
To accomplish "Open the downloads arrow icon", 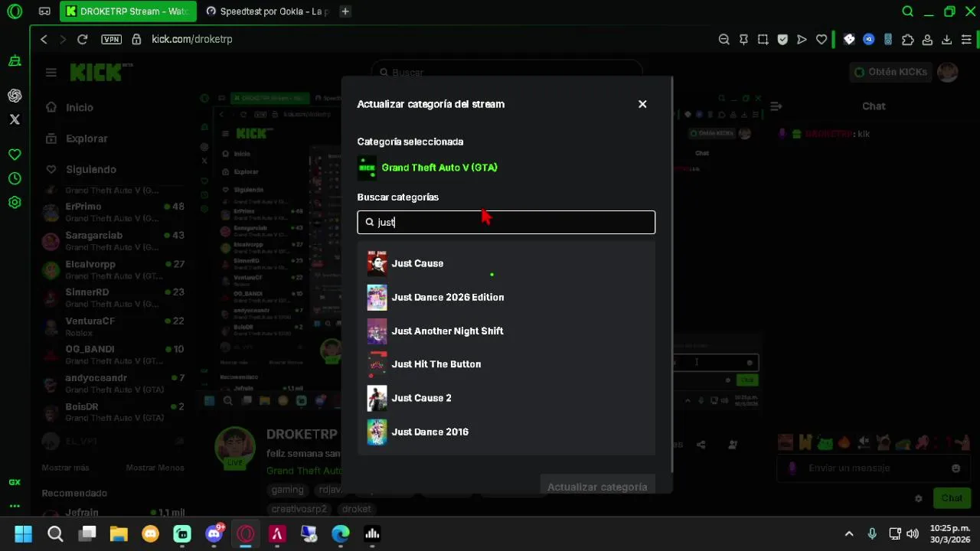I will pos(947,40).
